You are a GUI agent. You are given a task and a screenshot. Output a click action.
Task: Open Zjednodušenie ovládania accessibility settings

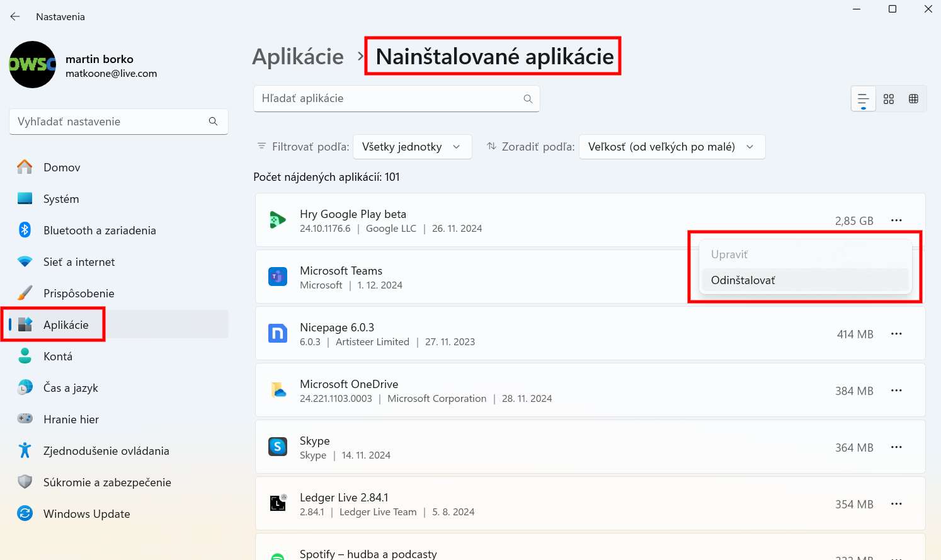(118, 451)
